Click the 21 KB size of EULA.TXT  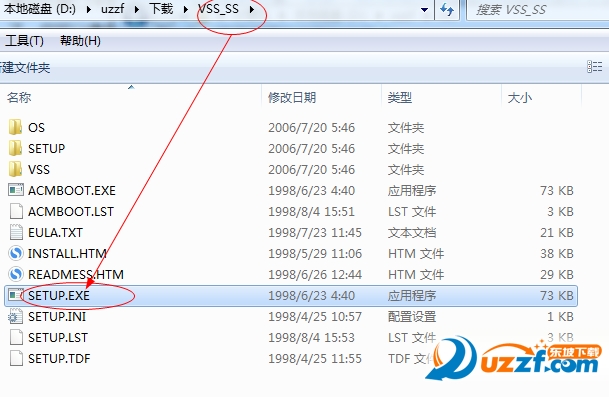click(557, 232)
